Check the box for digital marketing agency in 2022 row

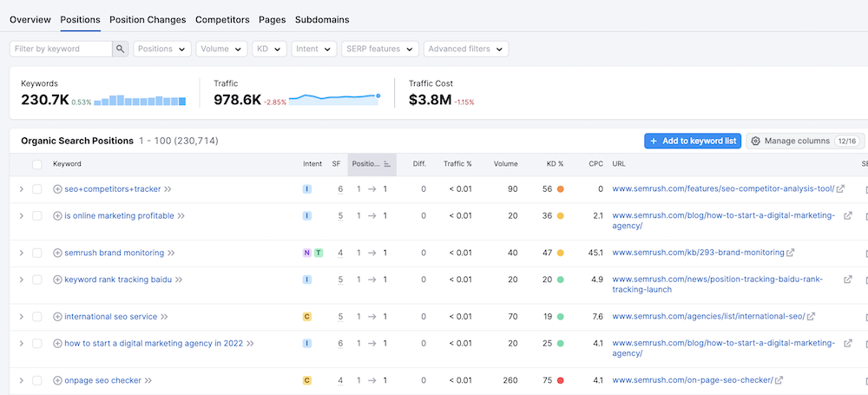coord(37,344)
